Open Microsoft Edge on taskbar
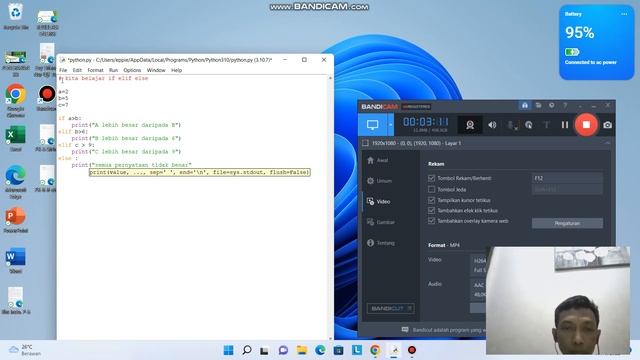 320,350
